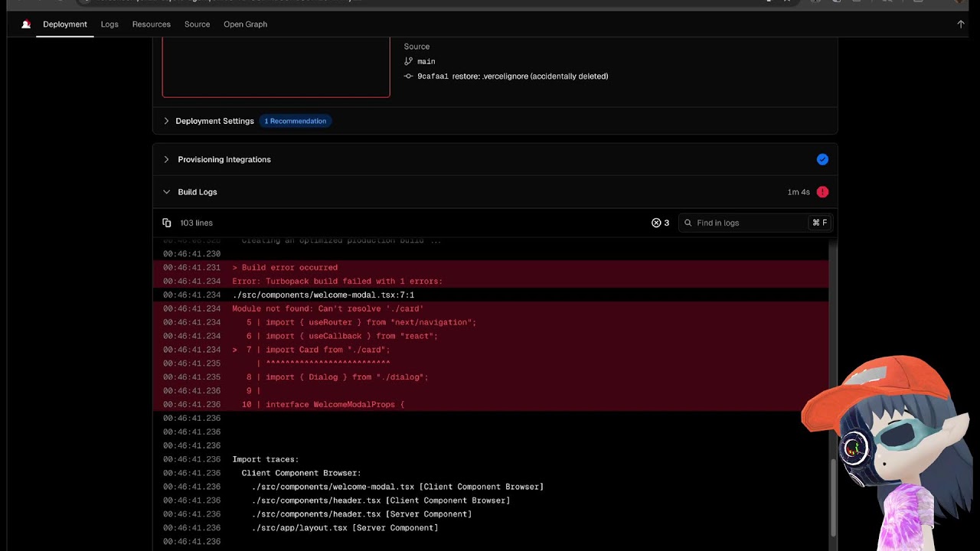
Task: Open the Resources tab
Action: click(x=151, y=24)
